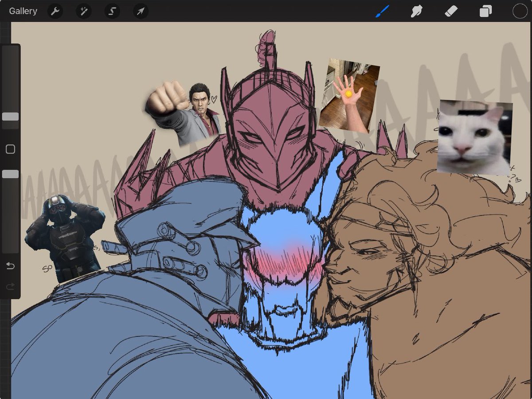Viewport: 532px width, 399px height.
Task: Select the Eraser tool
Action: click(451, 11)
